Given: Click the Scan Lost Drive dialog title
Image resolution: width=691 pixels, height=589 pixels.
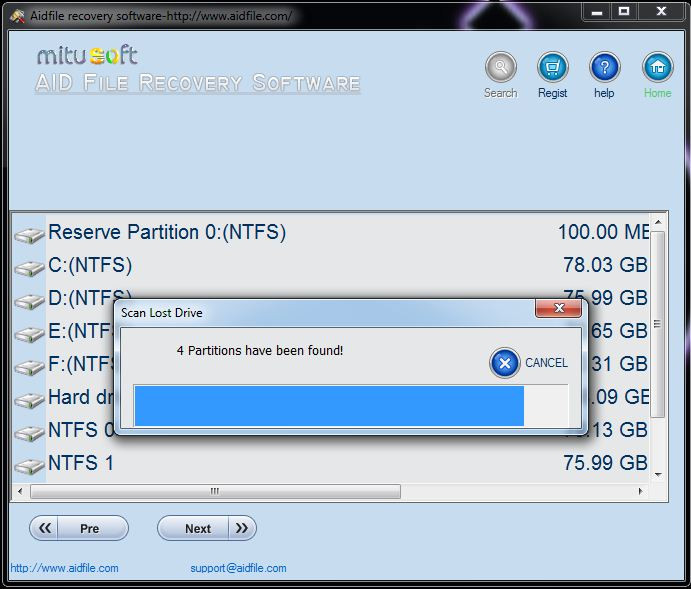Looking at the screenshot, I should pyautogui.click(x=162, y=313).
